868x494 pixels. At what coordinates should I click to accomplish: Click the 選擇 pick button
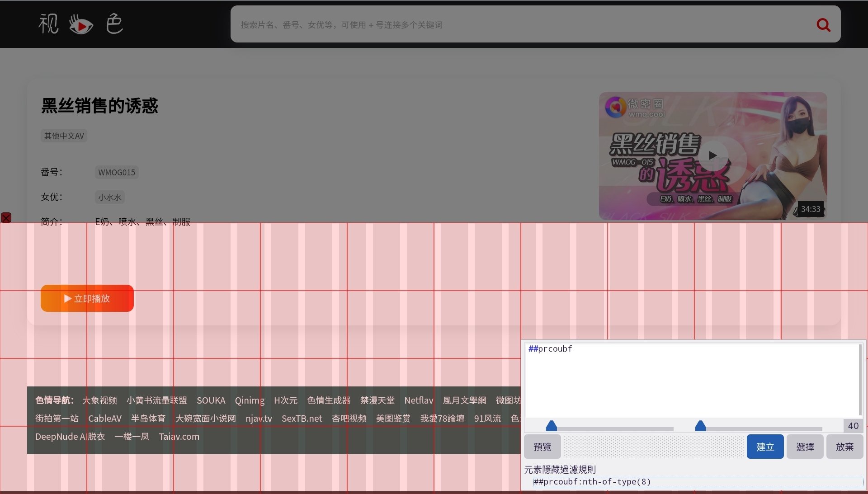(805, 447)
